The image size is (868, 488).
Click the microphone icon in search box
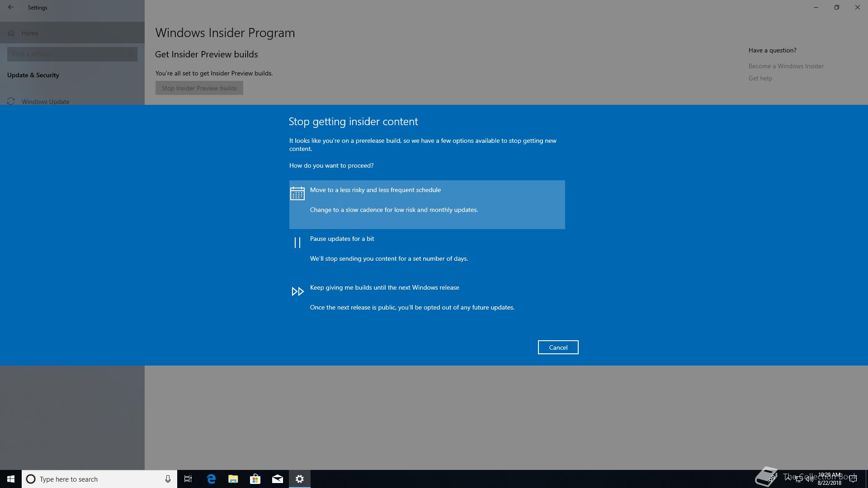[x=168, y=479]
